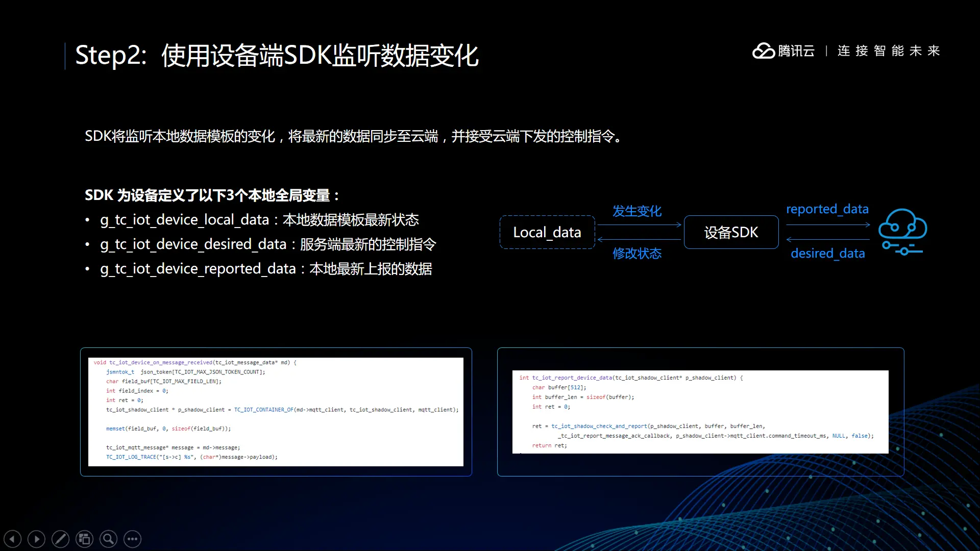980x551 pixels.
Task: Click the 发生变化 arrow label
Action: click(637, 211)
